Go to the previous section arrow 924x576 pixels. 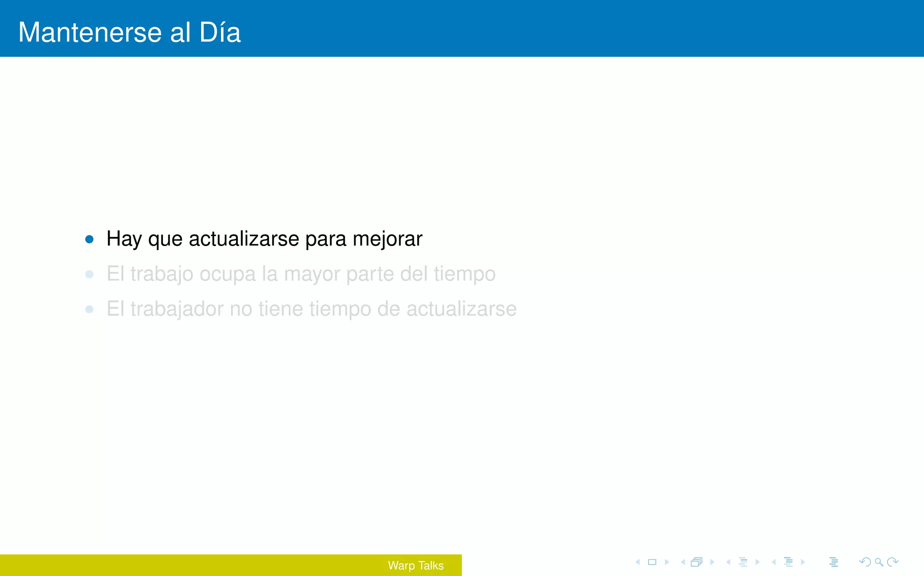[x=773, y=562]
